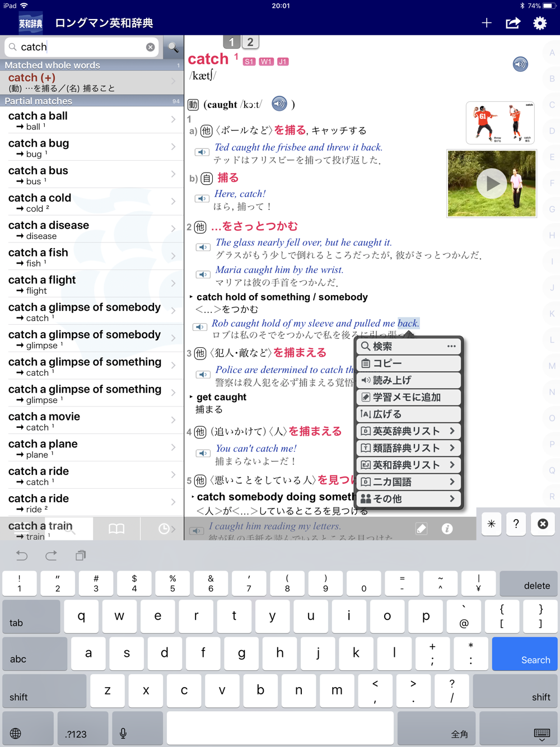
Task: Switch to entry tab 1
Action: [231, 42]
